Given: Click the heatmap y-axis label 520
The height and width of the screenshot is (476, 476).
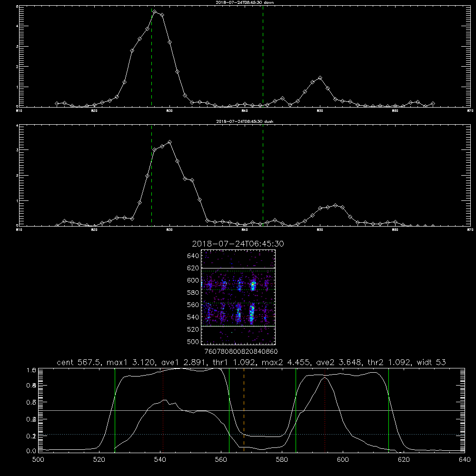Looking at the screenshot, I should point(193,329).
